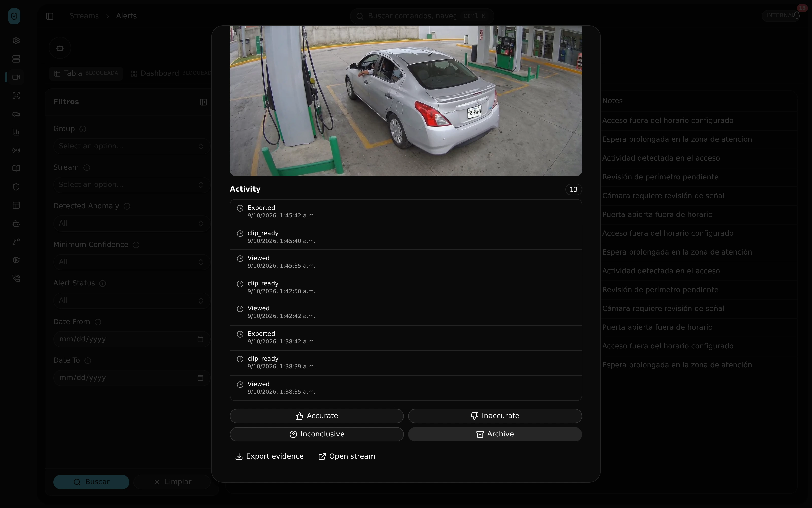Open the layout panel icon in sidebar
Screen dimensions: 812x508
pyautogui.click(x=16, y=205)
